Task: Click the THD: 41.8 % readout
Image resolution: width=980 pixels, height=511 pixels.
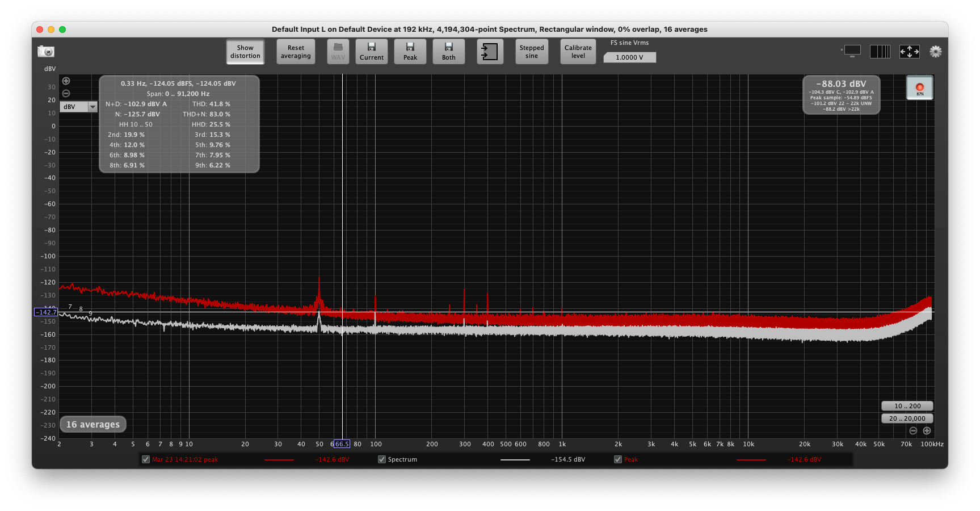Action: tap(211, 104)
